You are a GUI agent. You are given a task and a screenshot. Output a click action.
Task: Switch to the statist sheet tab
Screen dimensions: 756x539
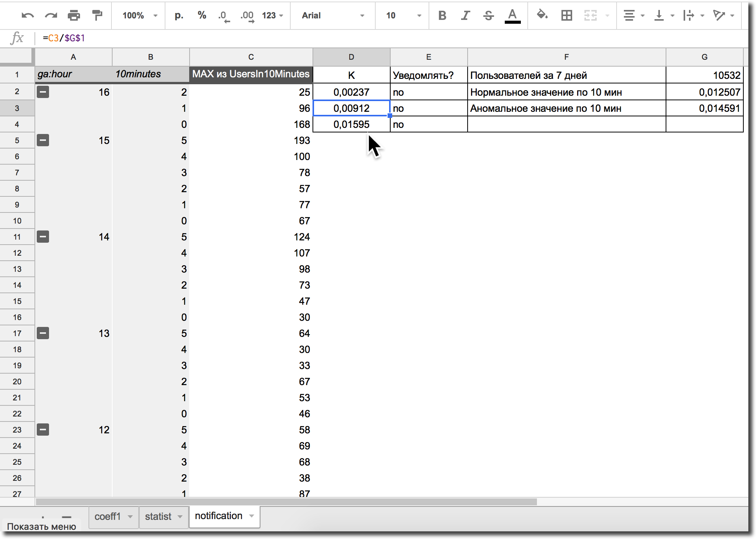(x=158, y=517)
